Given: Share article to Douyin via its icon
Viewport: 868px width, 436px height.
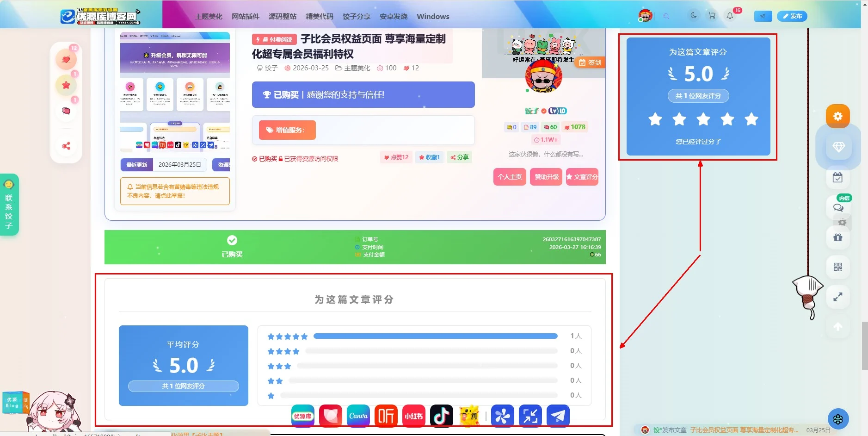Looking at the screenshot, I should tap(441, 416).
